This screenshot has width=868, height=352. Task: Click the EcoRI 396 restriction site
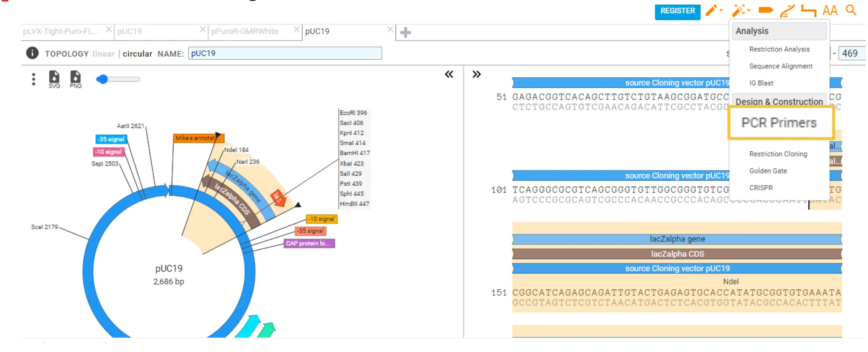tap(353, 113)
